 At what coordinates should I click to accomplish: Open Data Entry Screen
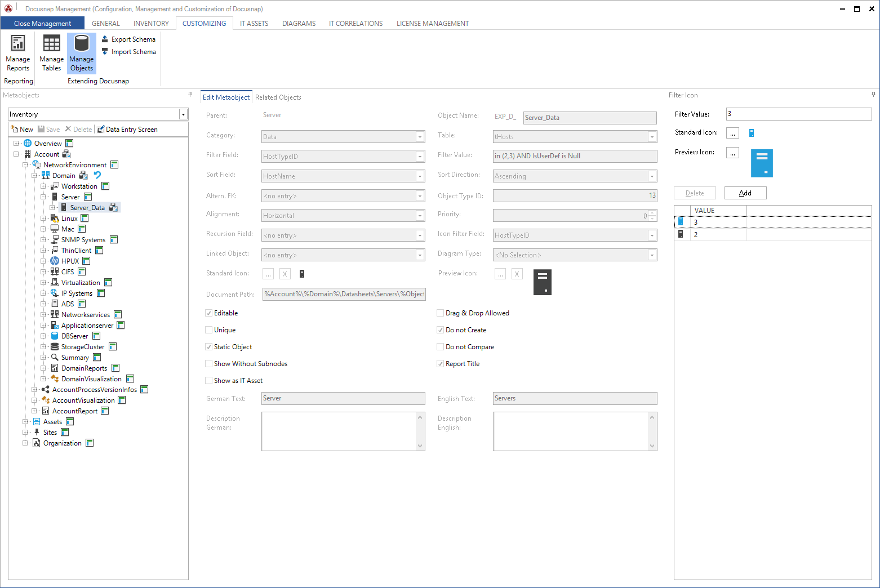tap(127, 130)
